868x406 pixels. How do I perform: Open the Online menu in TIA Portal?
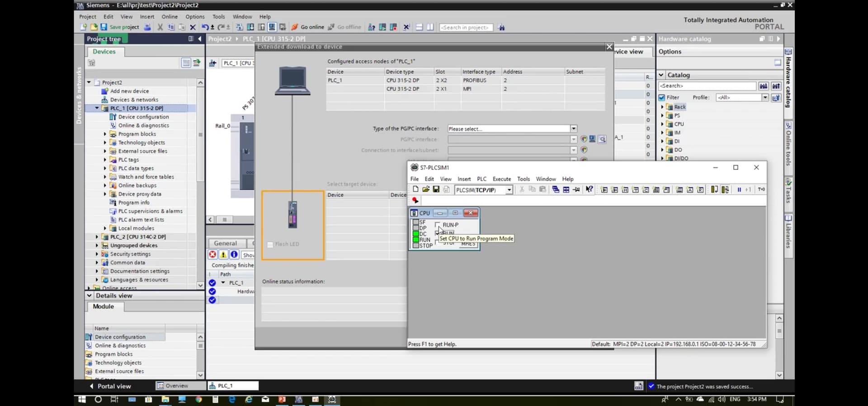[x=170, y=16]
